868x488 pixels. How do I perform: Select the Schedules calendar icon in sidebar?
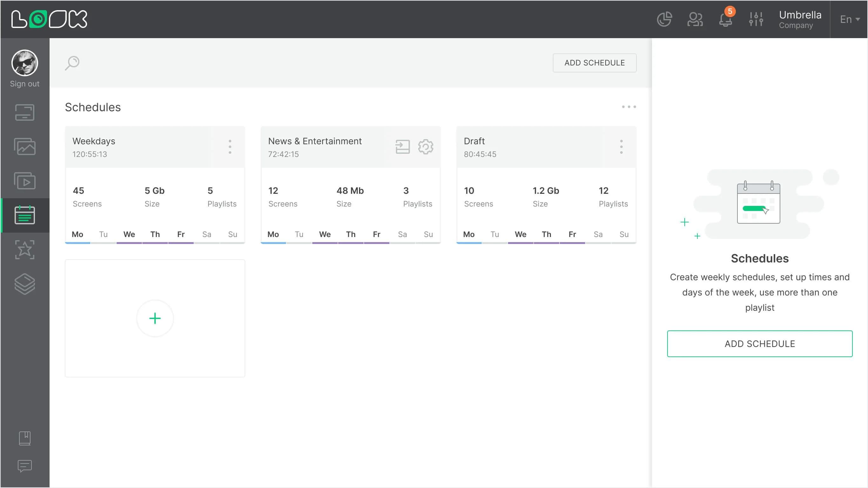[x=24, y=215]
